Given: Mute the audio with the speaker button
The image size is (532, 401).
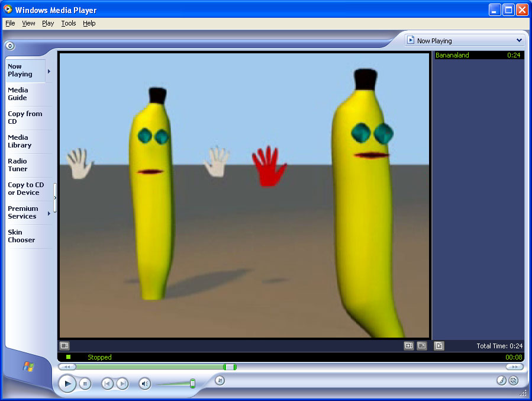Looking at the screenshot, I should coord(145,384).
